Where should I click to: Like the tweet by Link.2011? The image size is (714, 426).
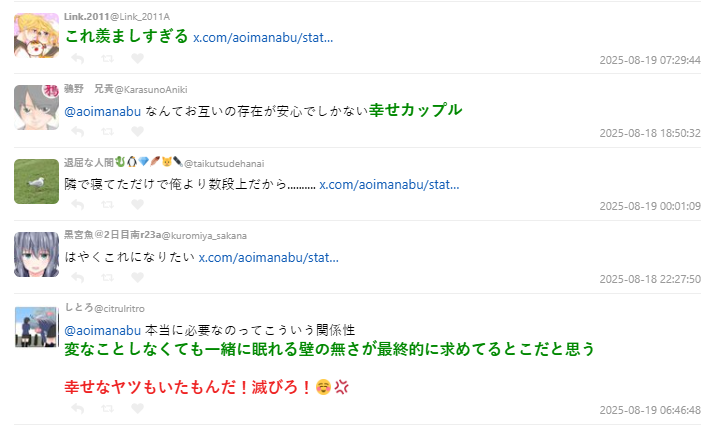[138, 58]
